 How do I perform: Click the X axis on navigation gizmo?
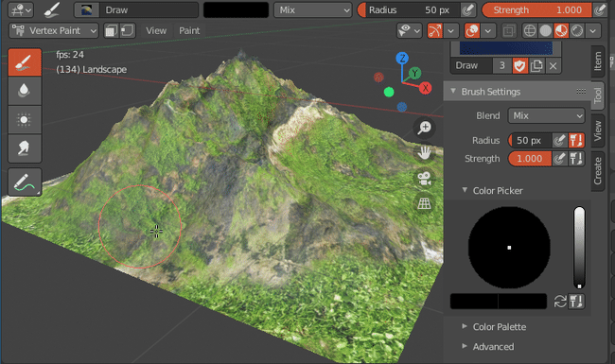(x=425, y=88)
